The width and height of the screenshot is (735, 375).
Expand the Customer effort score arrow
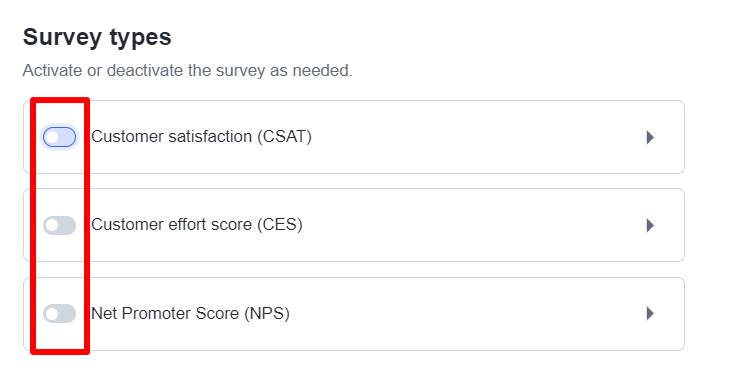point(650,225)
